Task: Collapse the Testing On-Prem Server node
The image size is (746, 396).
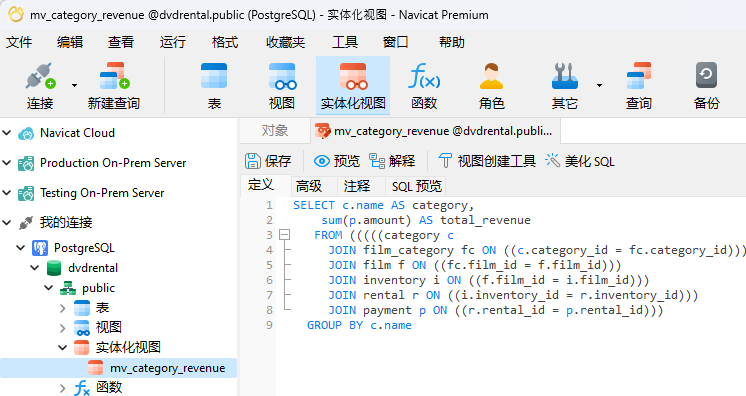Action: click(x=7, y=193)
